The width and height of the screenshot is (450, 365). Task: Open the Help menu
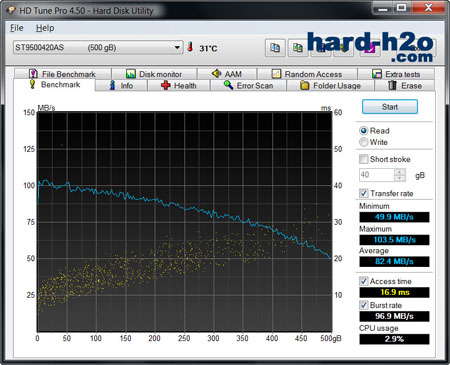tap(45, 28)
